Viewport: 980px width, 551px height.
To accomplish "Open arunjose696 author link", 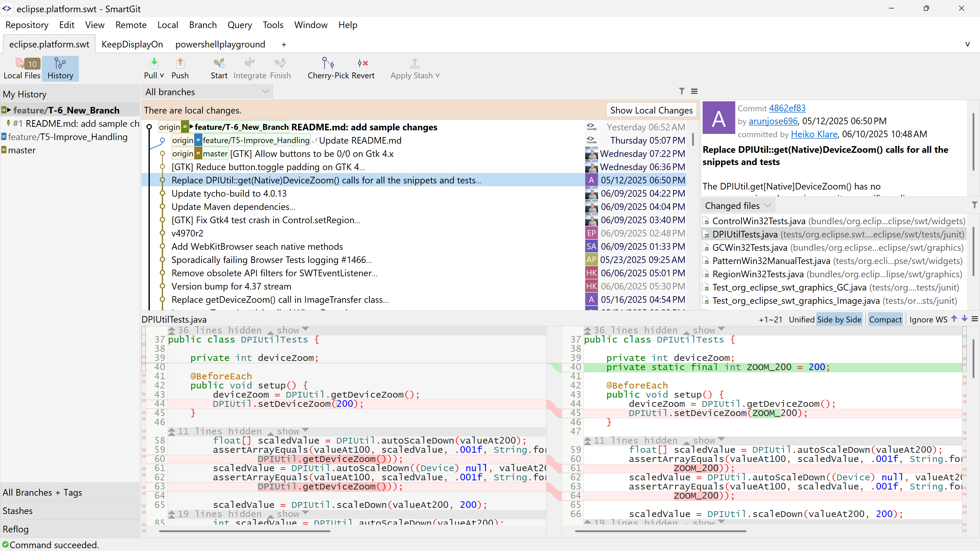I will [773, 121].
